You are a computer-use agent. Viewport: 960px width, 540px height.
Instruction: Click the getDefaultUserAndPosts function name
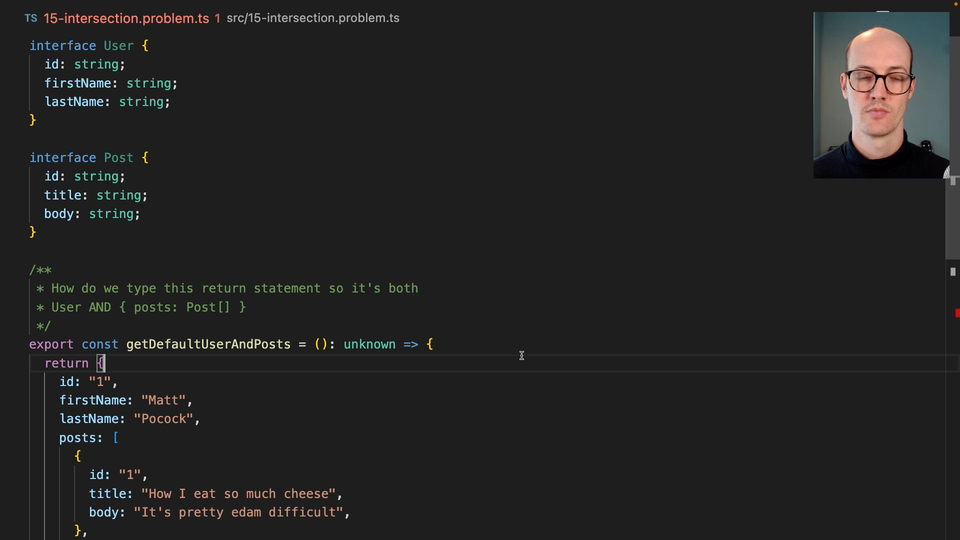pyautogui.click(x=208, y=344)
